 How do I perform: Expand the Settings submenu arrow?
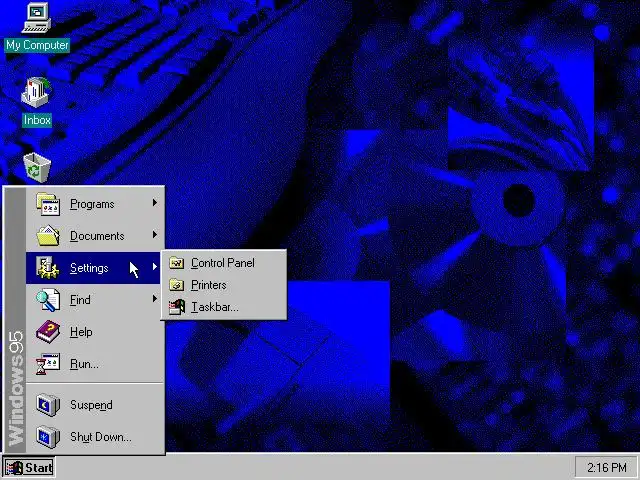[x=155, y=267]
